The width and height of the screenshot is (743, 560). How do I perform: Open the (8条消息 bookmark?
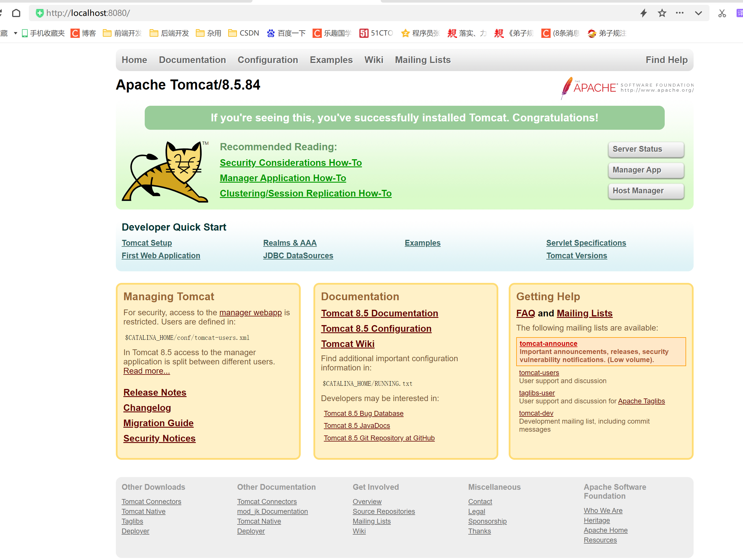point(561,33)
